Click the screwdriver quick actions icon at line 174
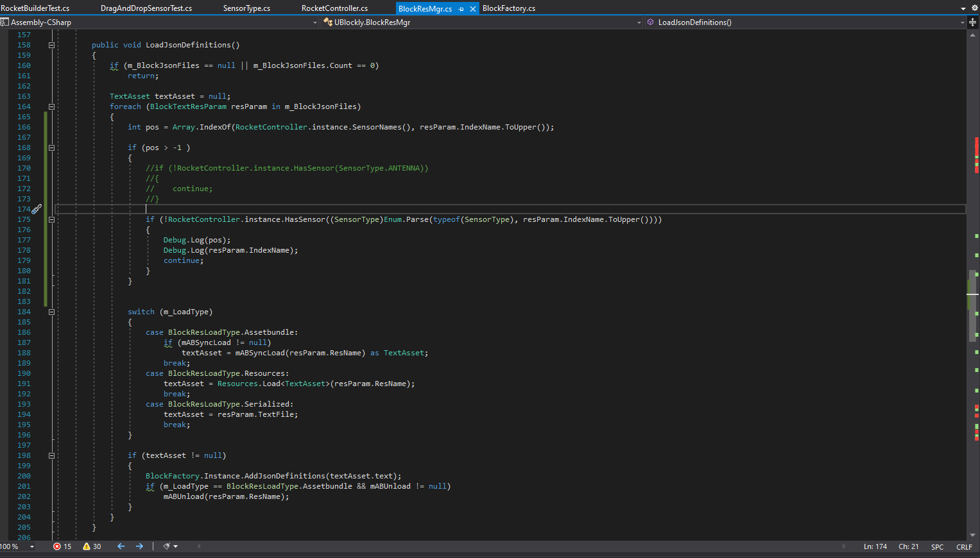The height and width of the screenshot is (558, 980). [37, 209]
